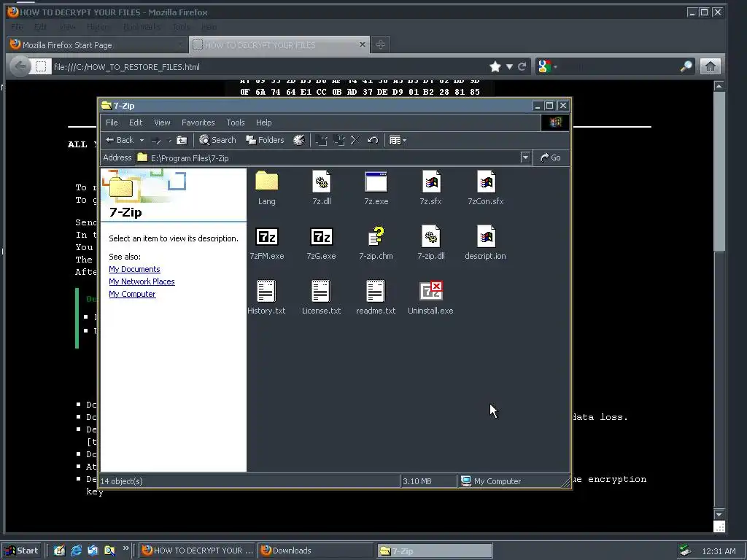Click the History toolbar icon
Viewport: 747px width, 560px height.
298,140
